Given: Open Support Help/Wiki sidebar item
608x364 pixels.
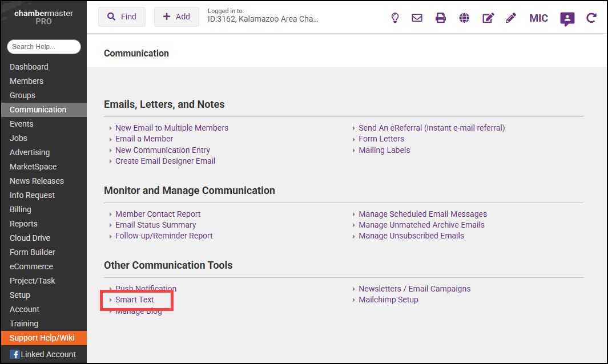Looking at the screenshot, I should click(42, 338).
